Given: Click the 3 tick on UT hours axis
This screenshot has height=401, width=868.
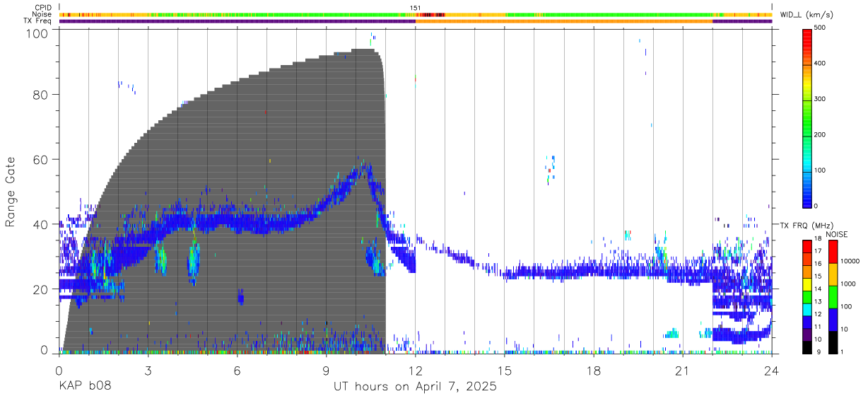Looking at the screenshot, I should (148, 371).
